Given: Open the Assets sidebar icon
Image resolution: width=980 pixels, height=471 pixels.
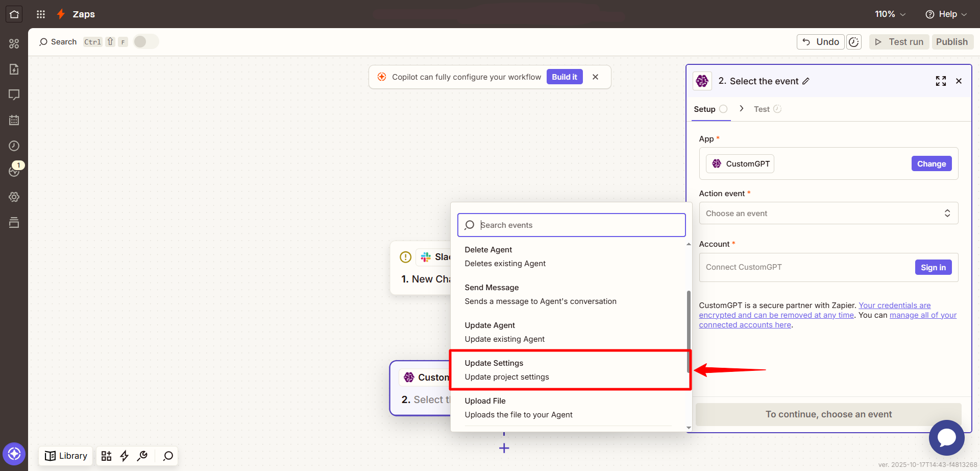Looking at the screenshot, I should 14,44.
